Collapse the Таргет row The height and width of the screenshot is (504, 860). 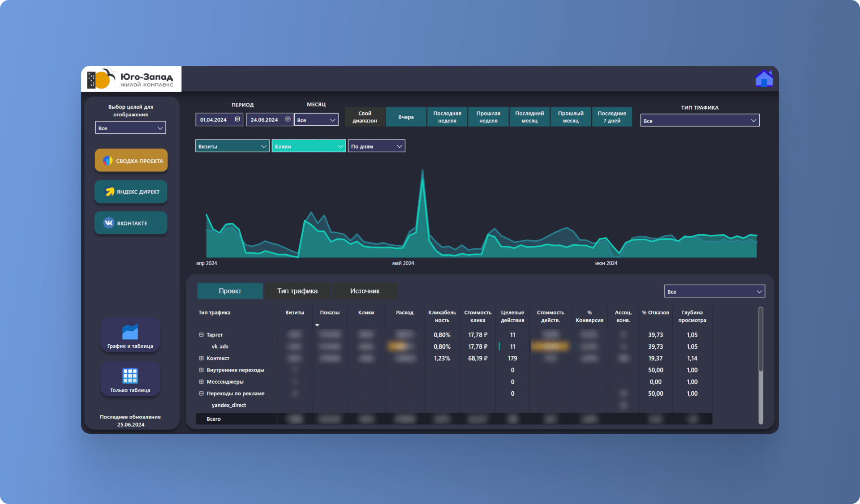pyautogui.click(x=201, y=335)
